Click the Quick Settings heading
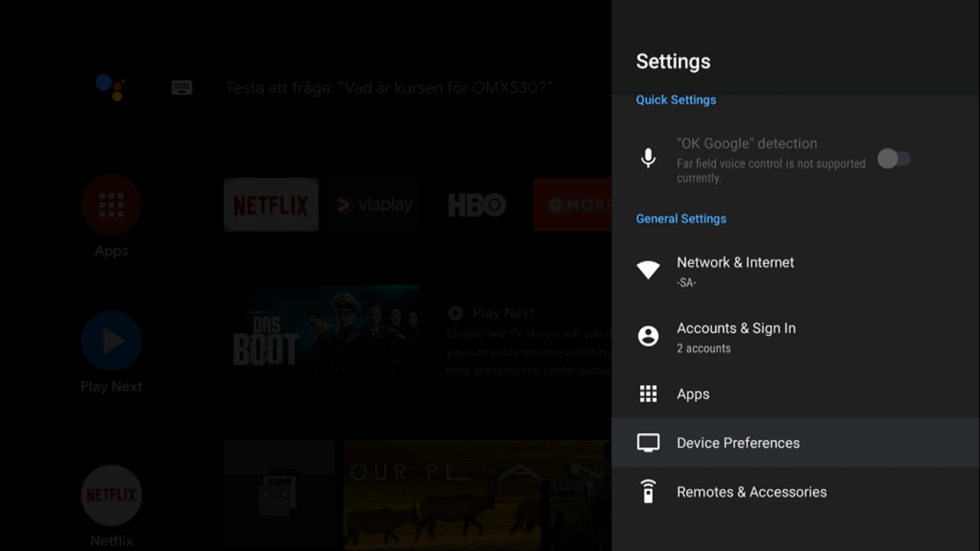Viewport: 980px width, 551px height. coord(676,100)
